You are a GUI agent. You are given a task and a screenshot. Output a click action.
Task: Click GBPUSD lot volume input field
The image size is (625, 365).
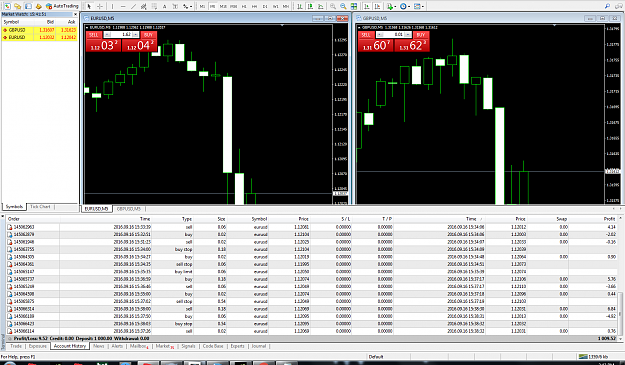point(393,35)
